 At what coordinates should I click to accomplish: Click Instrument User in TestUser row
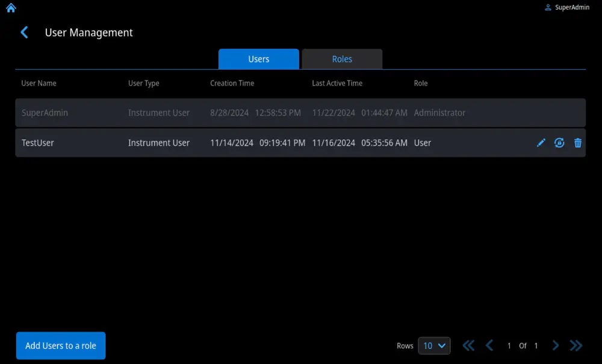159,143
